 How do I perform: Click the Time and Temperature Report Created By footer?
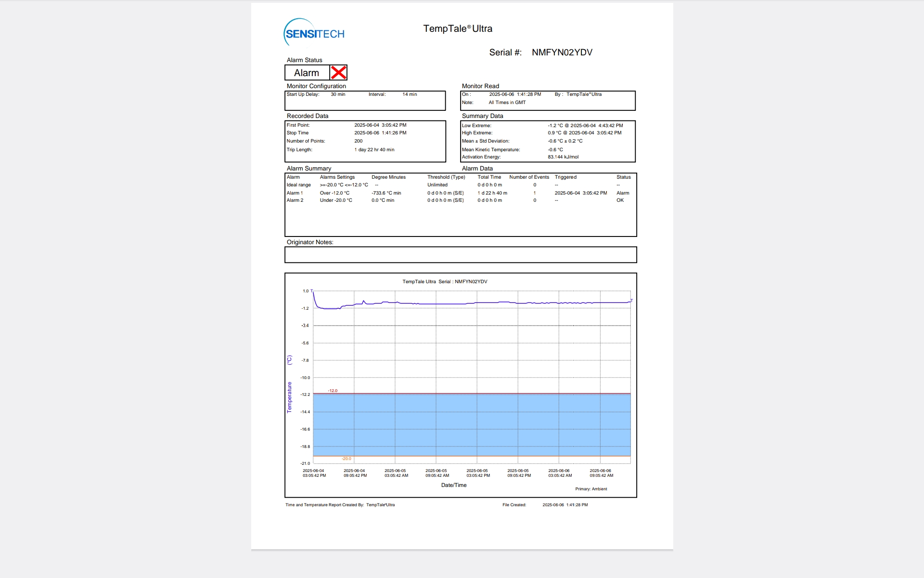[x=340, y=505]
